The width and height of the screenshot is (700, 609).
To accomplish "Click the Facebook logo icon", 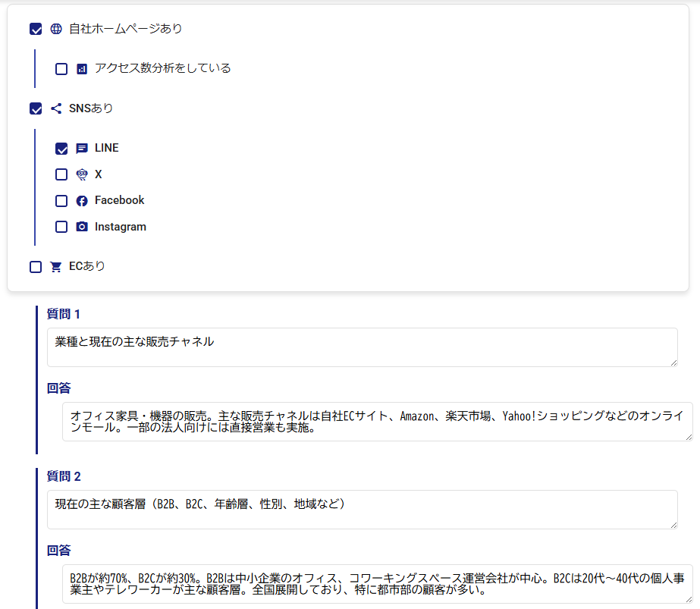I will (x=82, y=201).
